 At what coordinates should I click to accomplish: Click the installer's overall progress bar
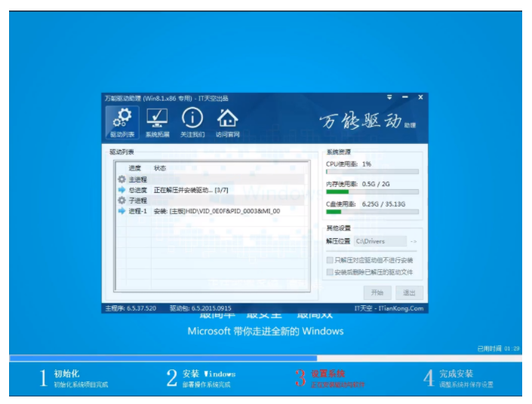coord(266,358)
